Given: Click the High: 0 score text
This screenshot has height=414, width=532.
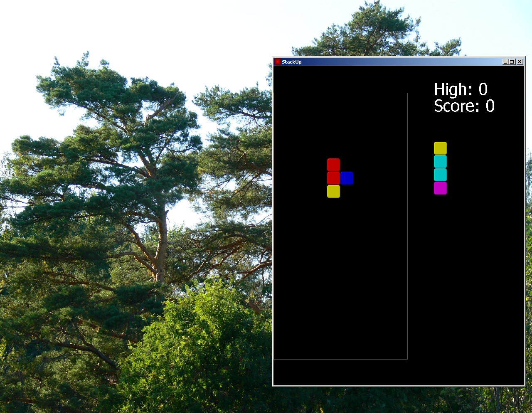Looking at the screenshot, I should [x=461, y=89].
